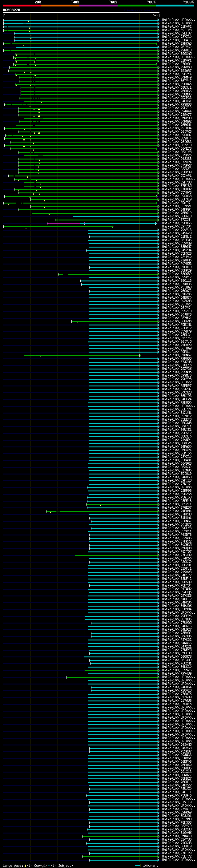Open hit UniRef100_C7QL10
The height and width of the screenshot is (868, 197).
pyautogui.click(x=177, y=365)
